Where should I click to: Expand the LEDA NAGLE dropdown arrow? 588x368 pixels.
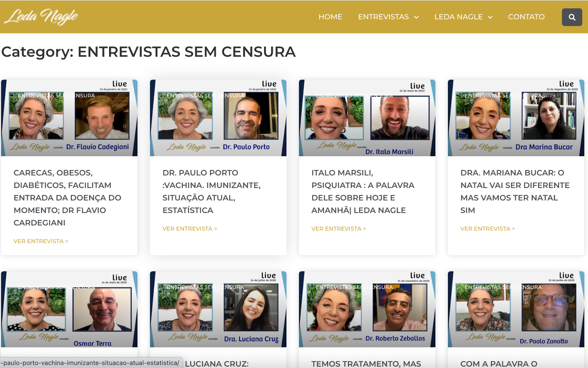click(490, 17)
